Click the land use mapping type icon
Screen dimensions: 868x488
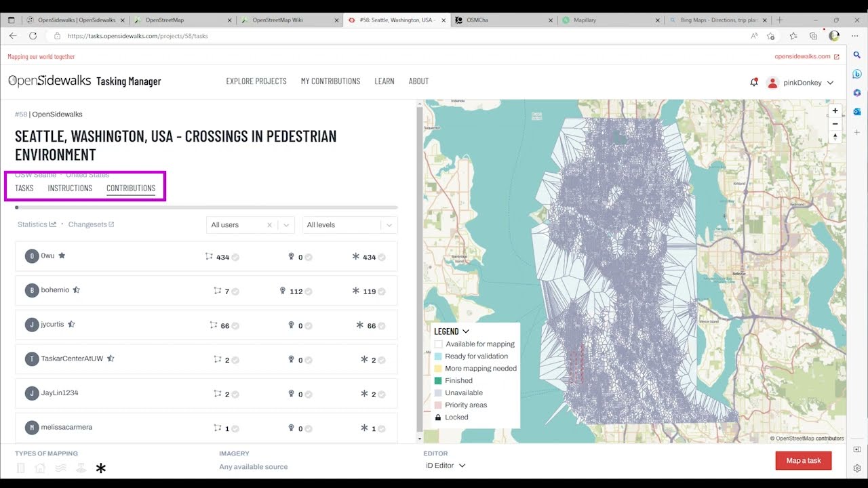pyautogui.click(x=81, y=468)
